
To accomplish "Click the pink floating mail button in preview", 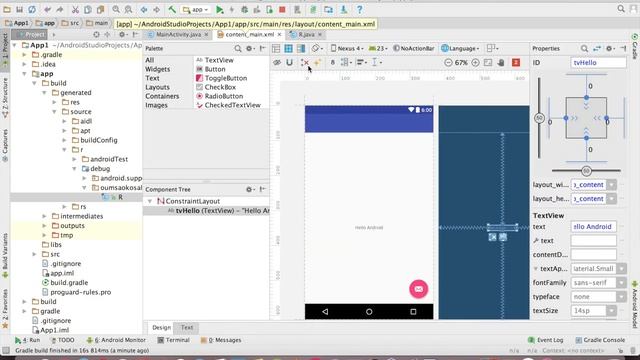I will point(418,289).
